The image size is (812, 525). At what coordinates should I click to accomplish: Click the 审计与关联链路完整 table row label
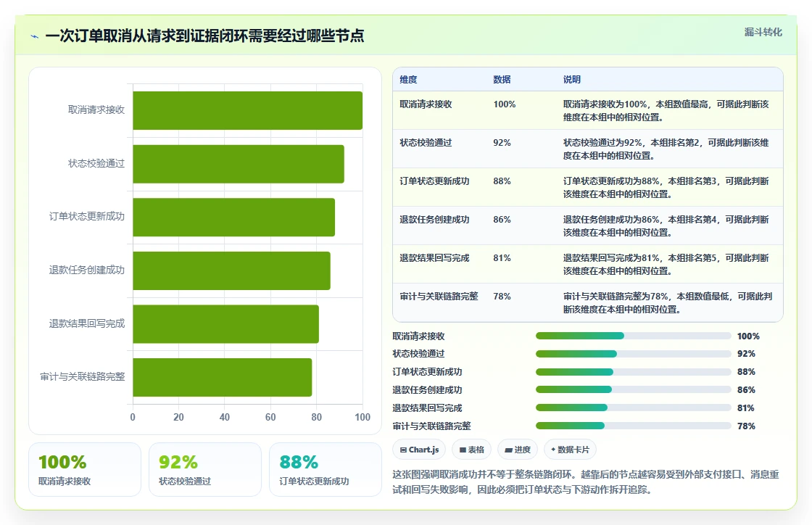pyautogui.click(x=439, y=296)
